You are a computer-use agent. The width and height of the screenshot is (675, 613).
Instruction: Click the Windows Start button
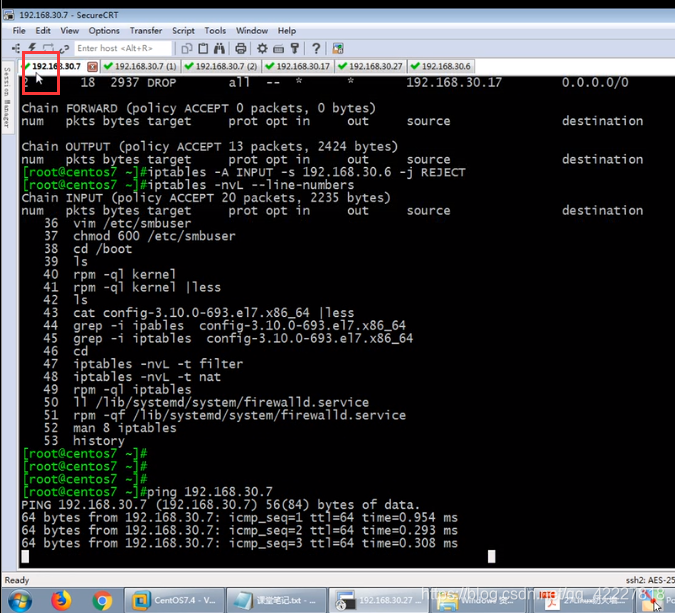[20, 601]
